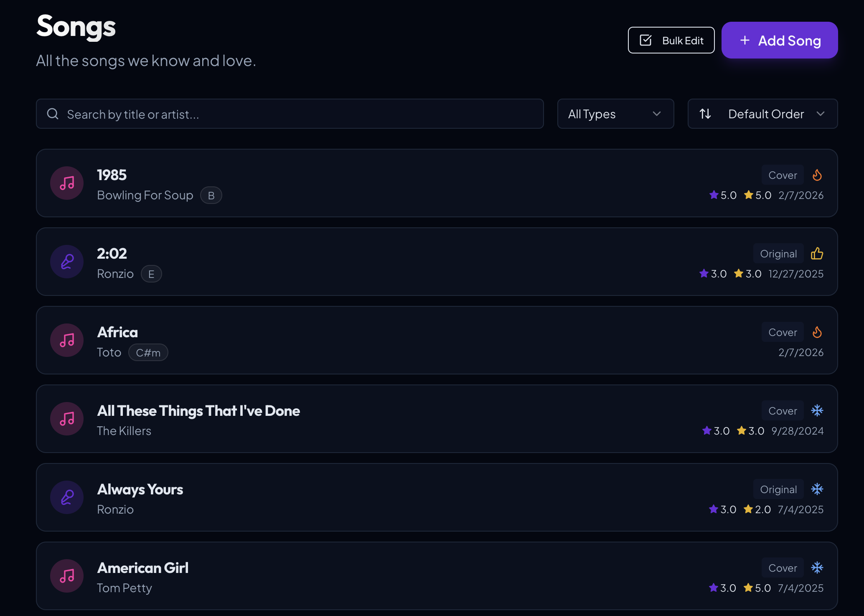
Task: Click the music note icon for 1985
Action: coord(66,183)
